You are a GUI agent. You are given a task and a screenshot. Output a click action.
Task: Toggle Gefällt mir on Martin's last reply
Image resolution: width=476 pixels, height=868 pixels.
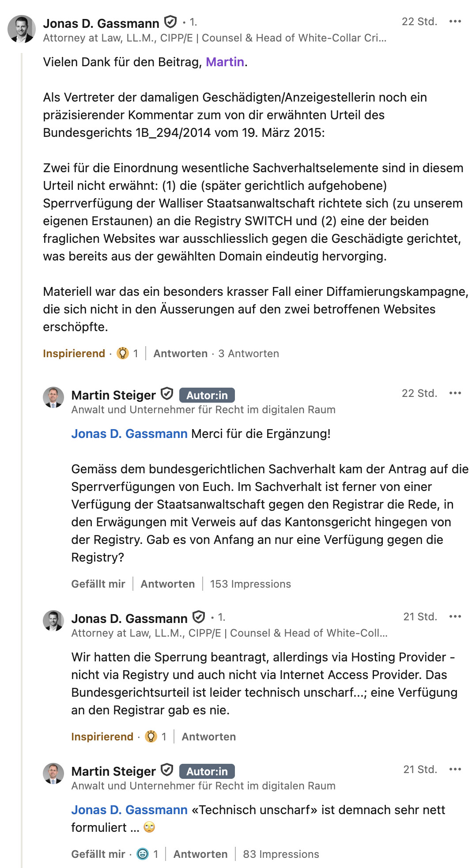click(x=98, y=854)
